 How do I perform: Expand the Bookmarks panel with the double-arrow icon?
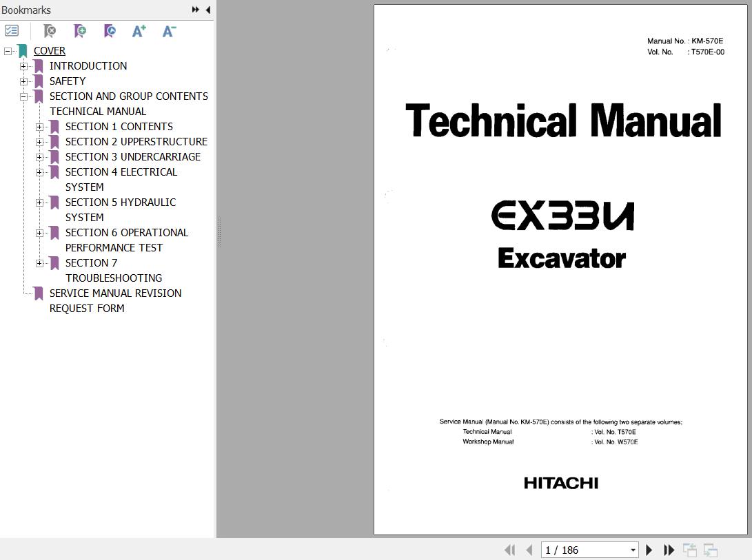[x=195, y=10]
